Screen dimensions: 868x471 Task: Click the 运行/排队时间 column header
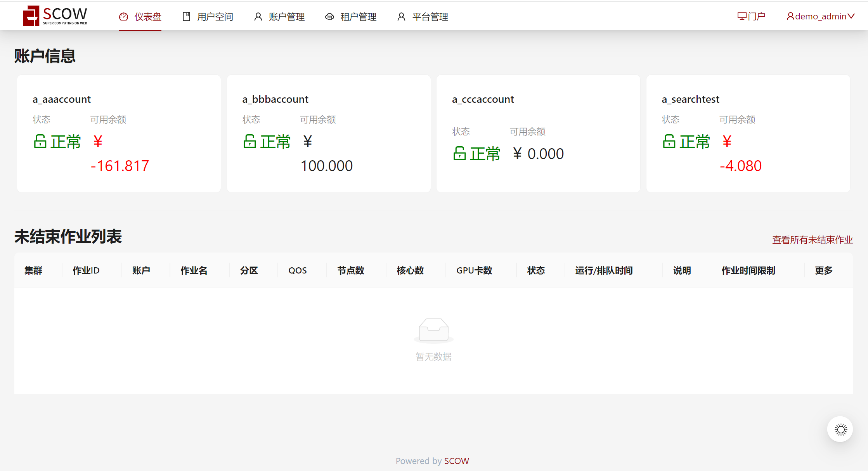pos(604,270)
